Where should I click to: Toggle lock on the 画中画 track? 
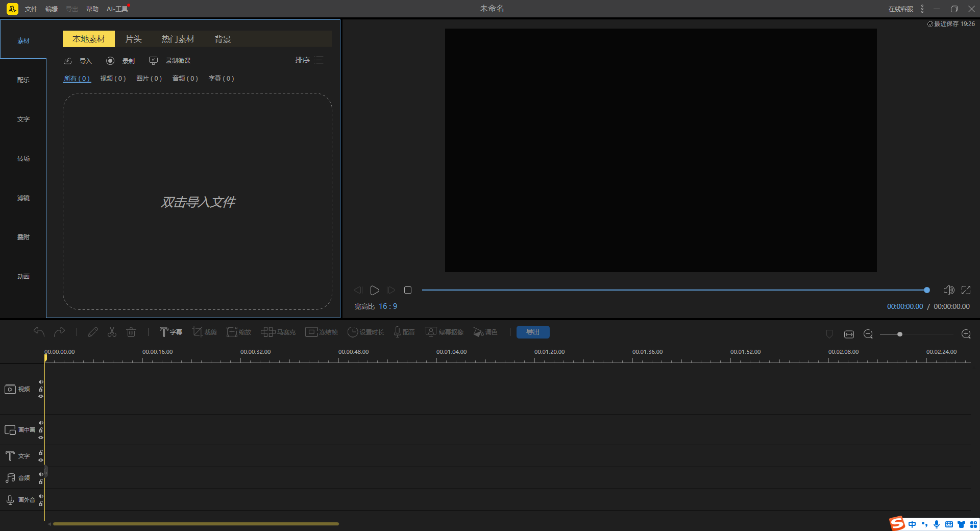click(x=41, y=430)
